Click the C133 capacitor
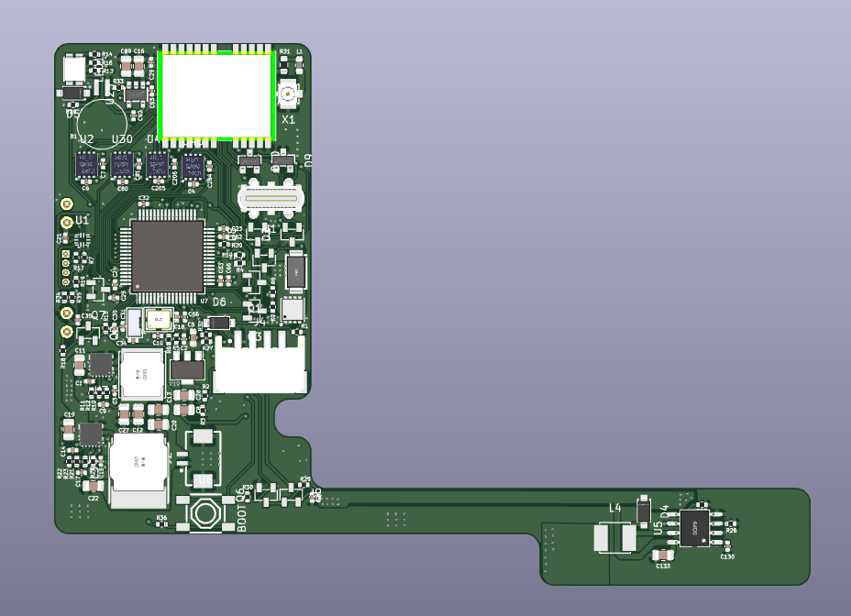The width and height of the screenshot is (851, 616). [x=663, y=555]
